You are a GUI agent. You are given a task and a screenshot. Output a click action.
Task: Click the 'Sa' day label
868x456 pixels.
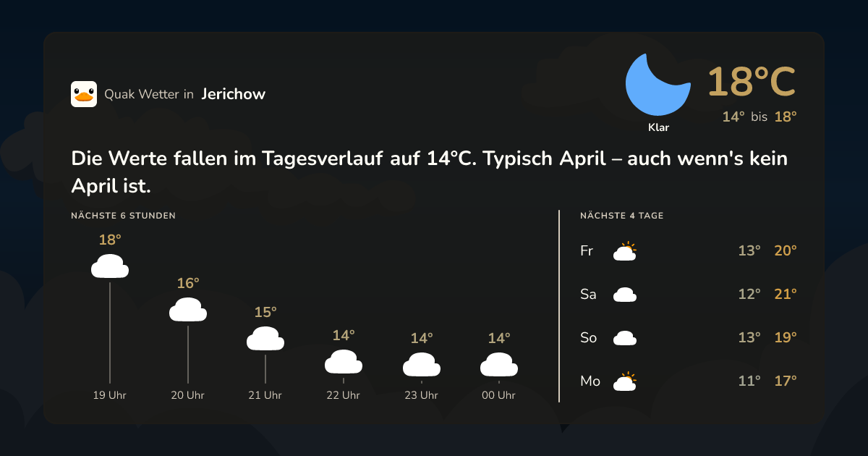(x=588, y=295)
